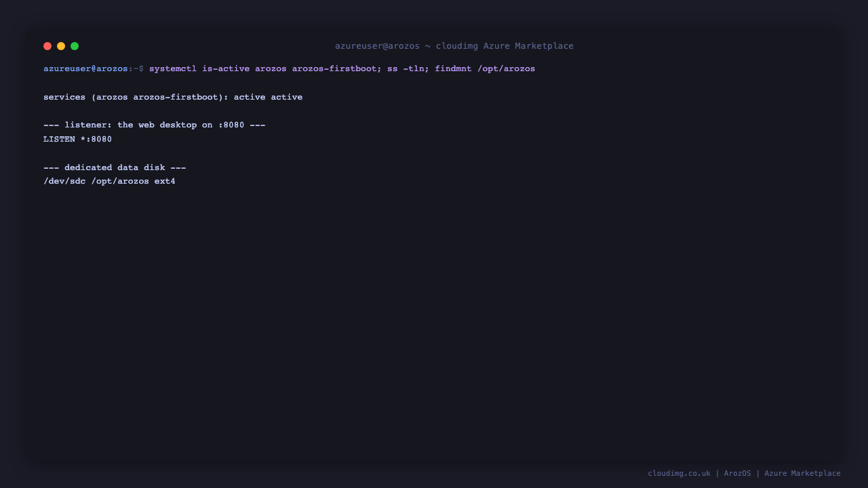Click the dedicated data disk header line
Viewport: 868px width, 488px height.
tap(115, 167)
